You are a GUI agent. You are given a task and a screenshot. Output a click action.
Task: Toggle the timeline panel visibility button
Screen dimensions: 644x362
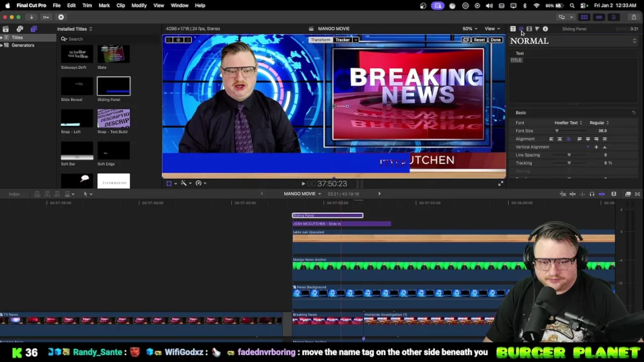(599, 17)
